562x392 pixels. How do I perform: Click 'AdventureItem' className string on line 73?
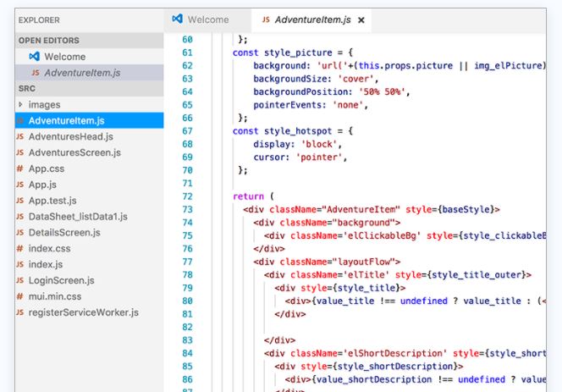[x=361, y=209]
